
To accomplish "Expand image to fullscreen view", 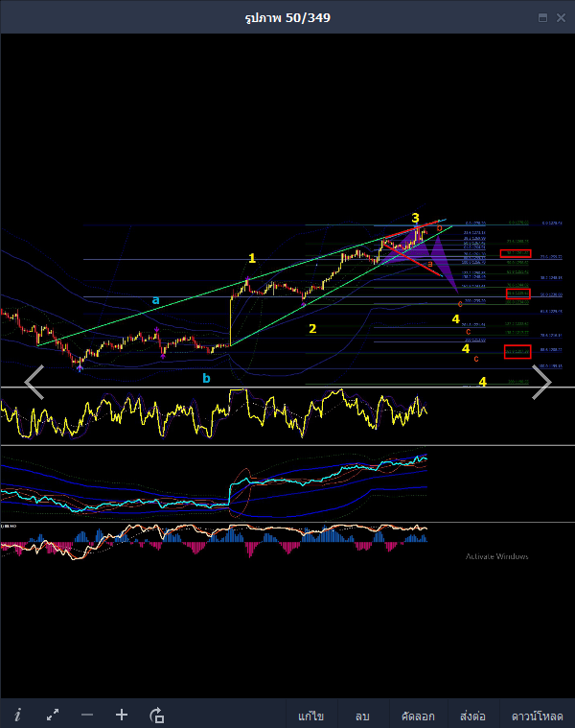I will (x=53, y=715).
